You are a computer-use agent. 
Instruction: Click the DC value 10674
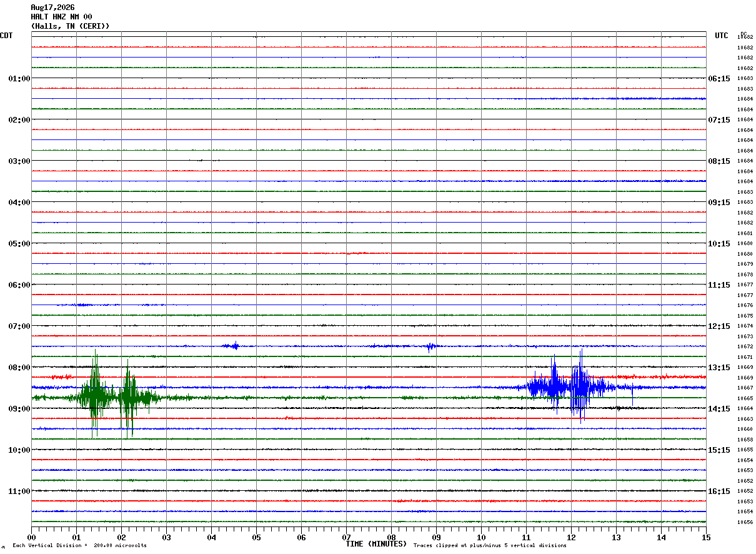coord(745,326)
